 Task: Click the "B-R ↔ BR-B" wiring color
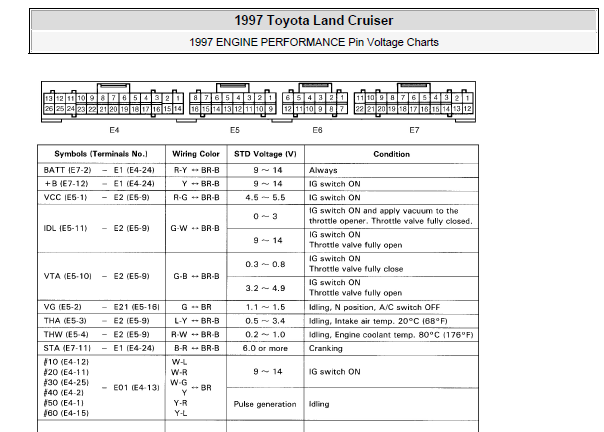[x=197, y=348]
